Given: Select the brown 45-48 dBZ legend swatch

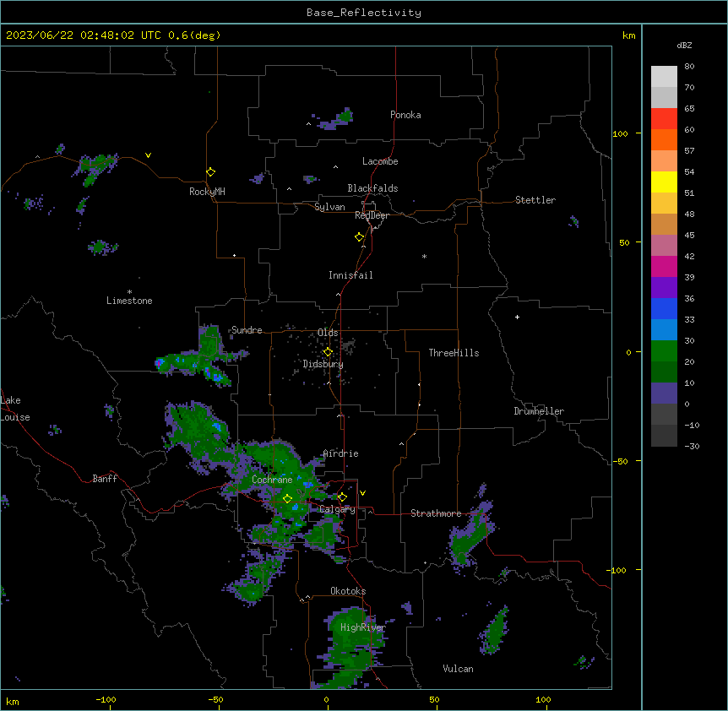Looking at the screenshot, I should tap(664, 224).
